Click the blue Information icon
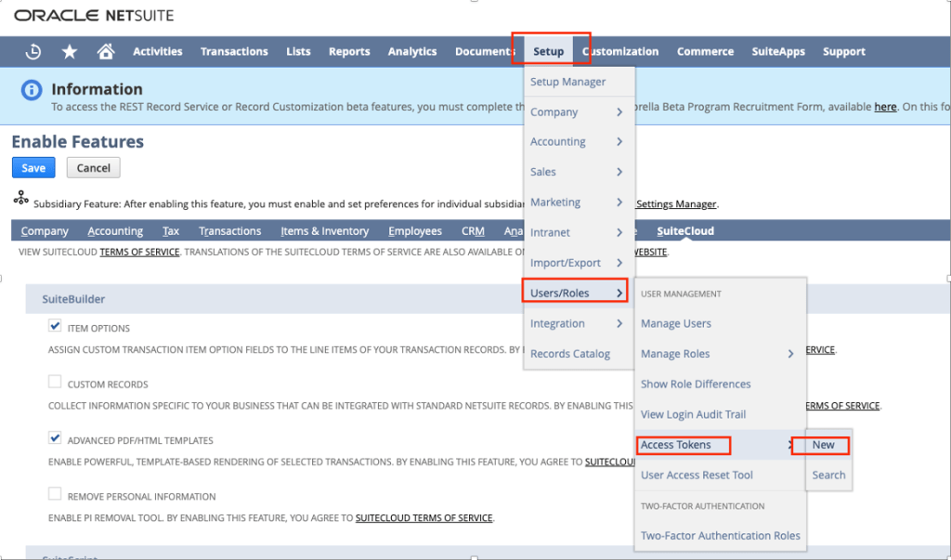Image resolution: width=951 pixels, height=560 pixels. point(32,90)
